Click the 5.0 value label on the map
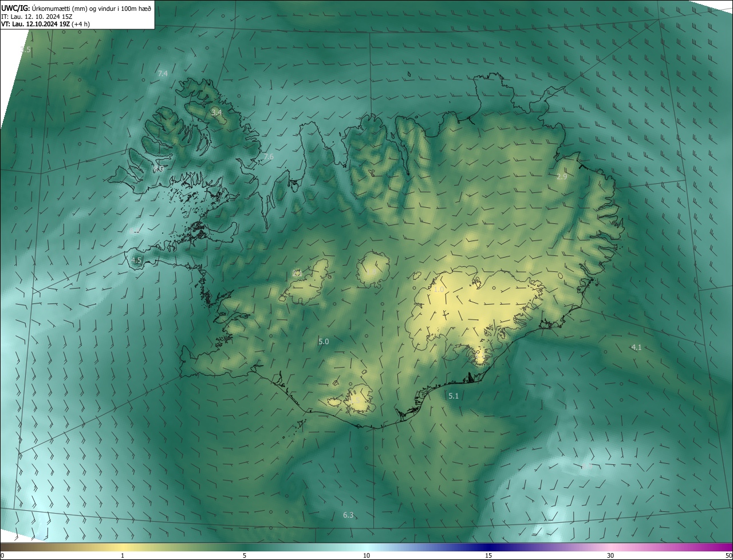 (x=324, y=341)
